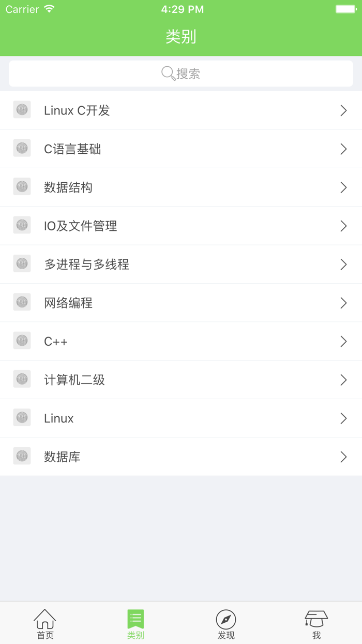Tap the battery indicator in status bar
Viewport: 362px width, 644px height.
point(344,8)
